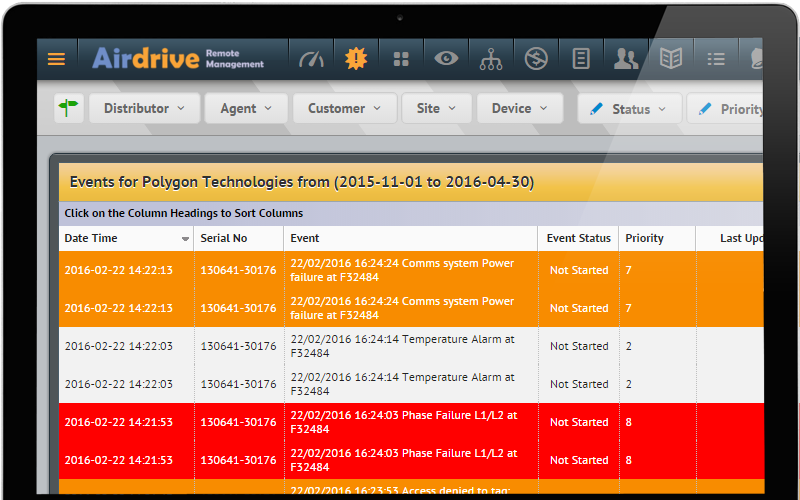The width and height of the screenshot is (800, 500).
Task: Click priority 7 in first Power failure row
Action: click(629, 270)
